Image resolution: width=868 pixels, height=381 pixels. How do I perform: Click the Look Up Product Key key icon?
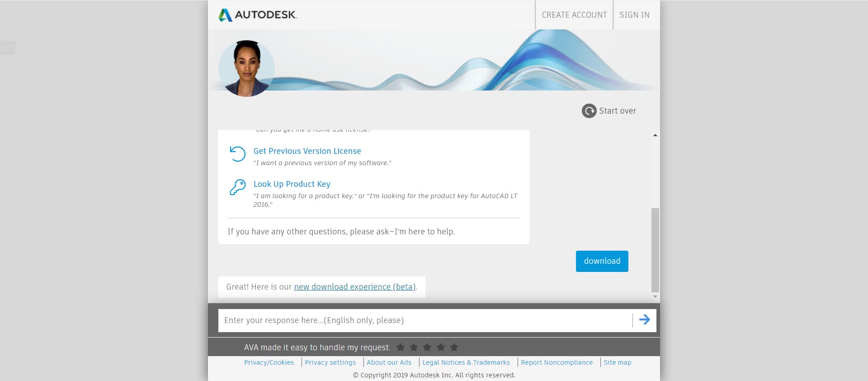pyautogui.click(x=237, y=187)
